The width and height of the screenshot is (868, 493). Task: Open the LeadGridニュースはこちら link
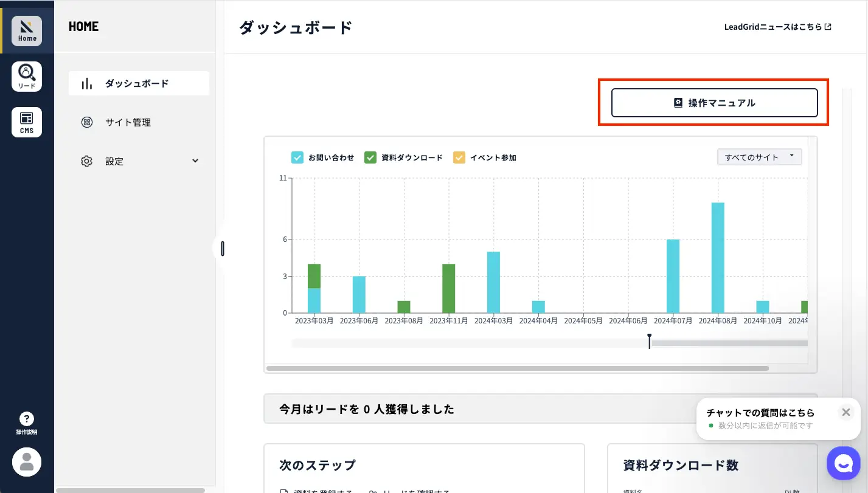click(777, 27)
